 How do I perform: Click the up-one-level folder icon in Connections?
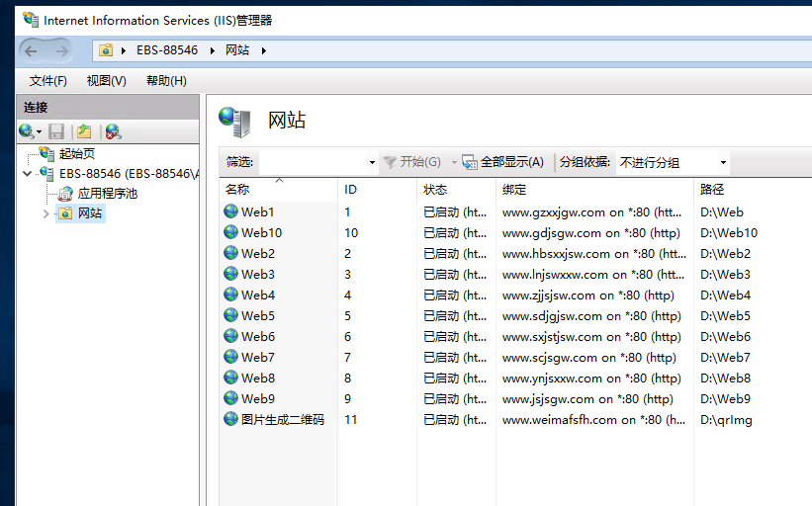(85, 131)
